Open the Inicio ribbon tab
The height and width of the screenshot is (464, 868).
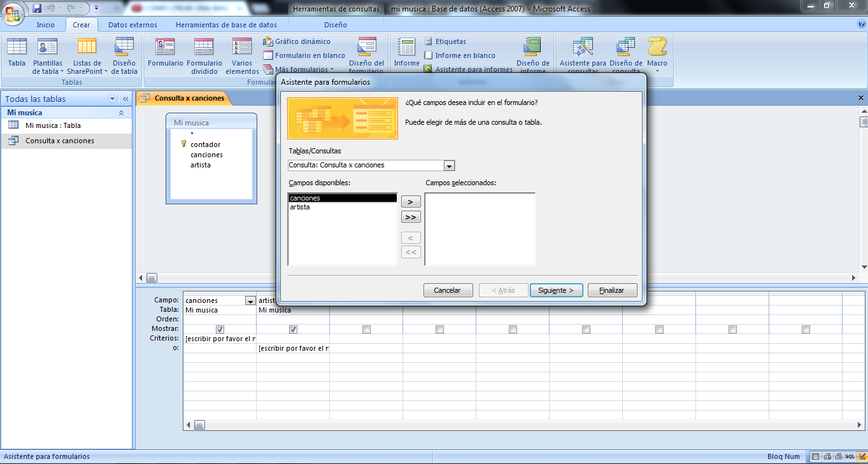[x=45, y=25]
